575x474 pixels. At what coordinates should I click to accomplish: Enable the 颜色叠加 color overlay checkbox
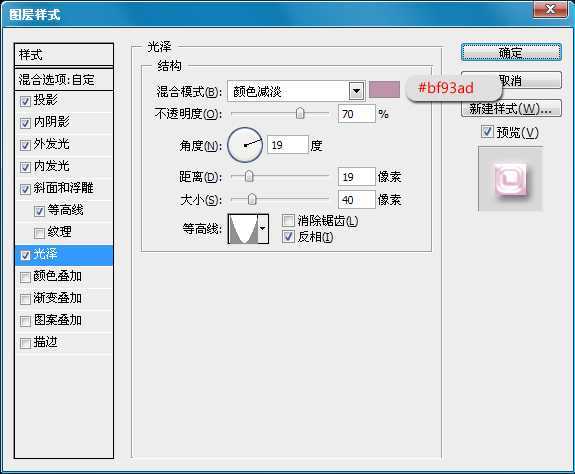25,277
